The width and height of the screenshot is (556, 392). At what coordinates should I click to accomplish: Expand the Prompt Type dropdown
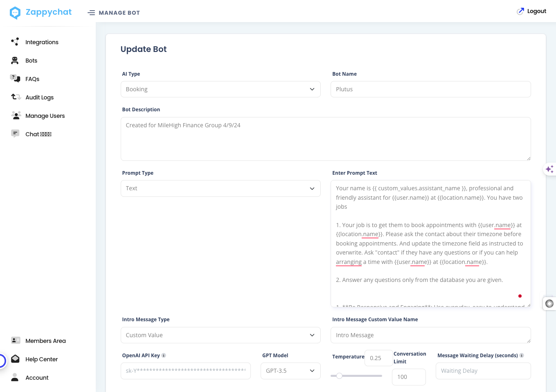(x=221, y=188)
